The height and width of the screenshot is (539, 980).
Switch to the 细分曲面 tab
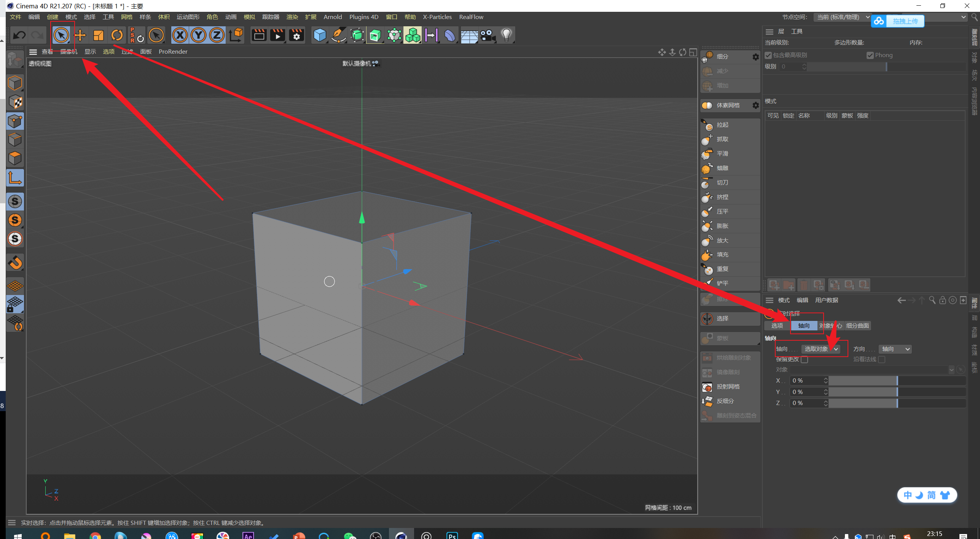tap(857, 326)
